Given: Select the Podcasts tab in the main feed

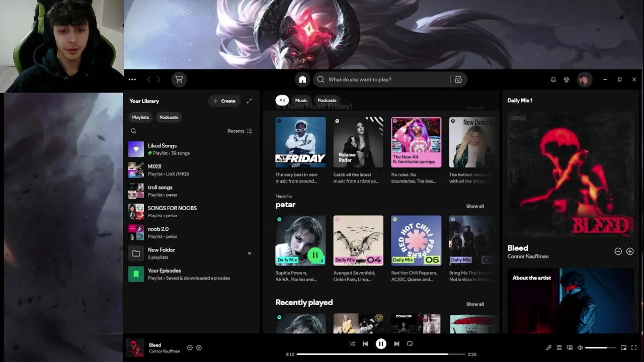Looking at the screenshot, I should (x=327, y=101).
